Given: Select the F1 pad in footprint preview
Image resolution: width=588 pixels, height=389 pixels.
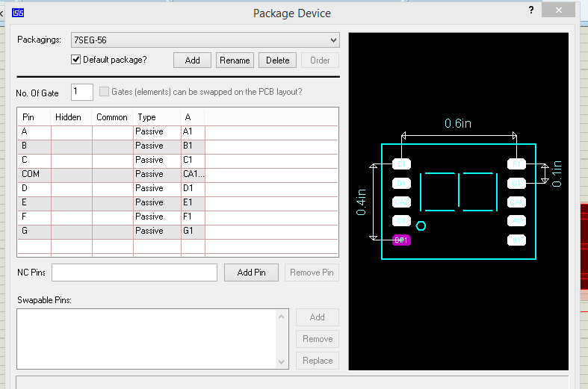Looking at the screenshot, I should click(x=516, y=164).
